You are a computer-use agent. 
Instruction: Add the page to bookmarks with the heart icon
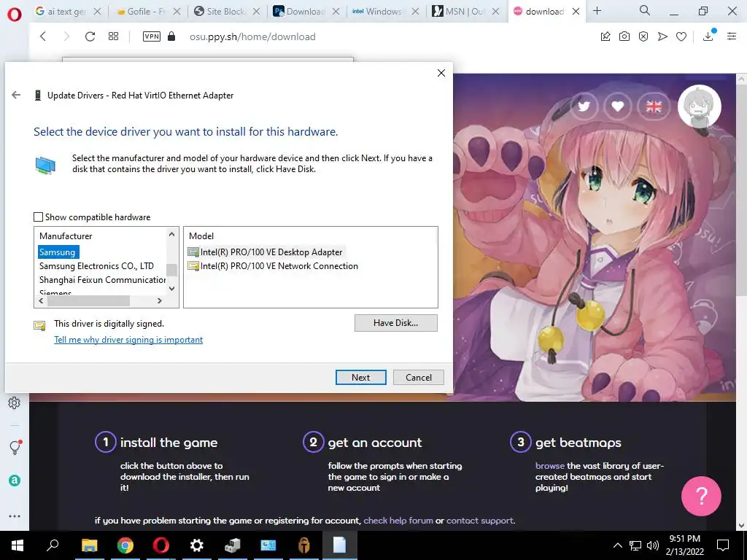681,36
